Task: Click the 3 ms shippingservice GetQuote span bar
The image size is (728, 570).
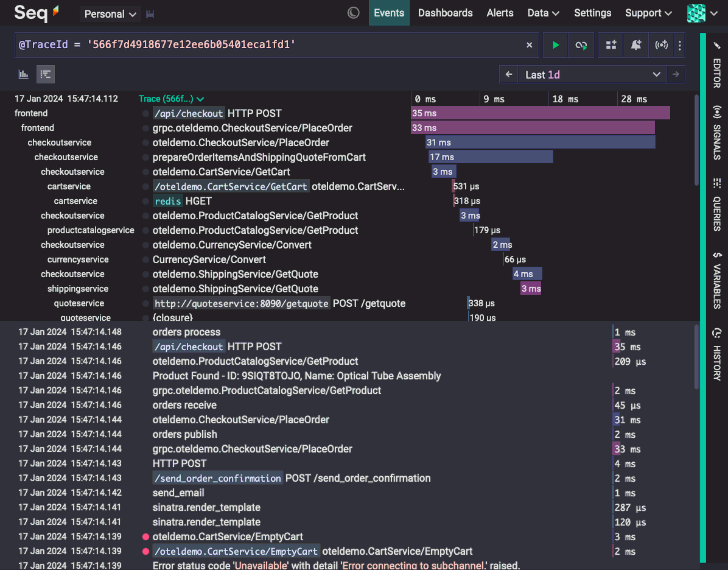Action: point(531,289)
